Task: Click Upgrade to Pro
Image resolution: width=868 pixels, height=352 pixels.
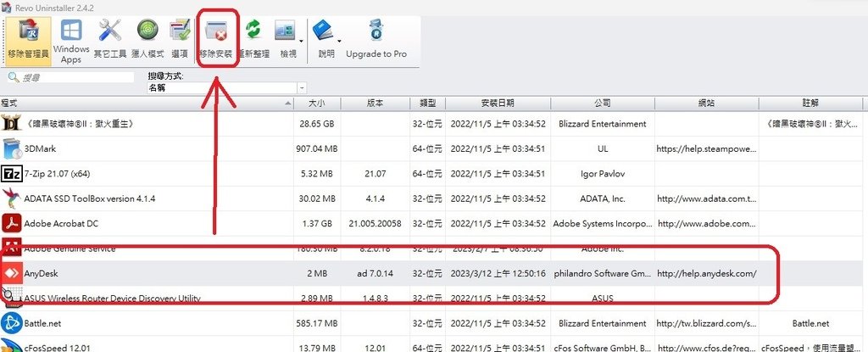Action: (376, 40)
